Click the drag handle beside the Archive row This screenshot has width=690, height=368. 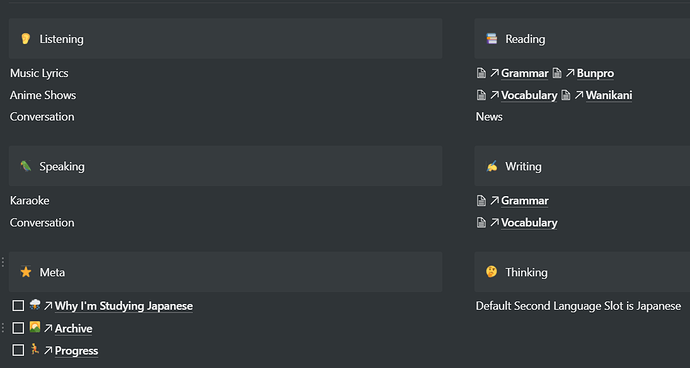click(x=3, y=328)
